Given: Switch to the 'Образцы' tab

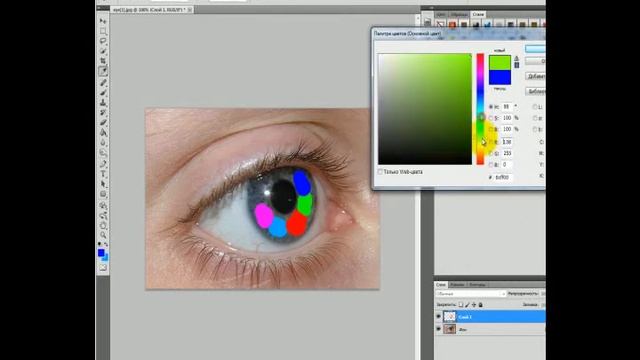Looking at the screenshot, I should coord(459,14).
